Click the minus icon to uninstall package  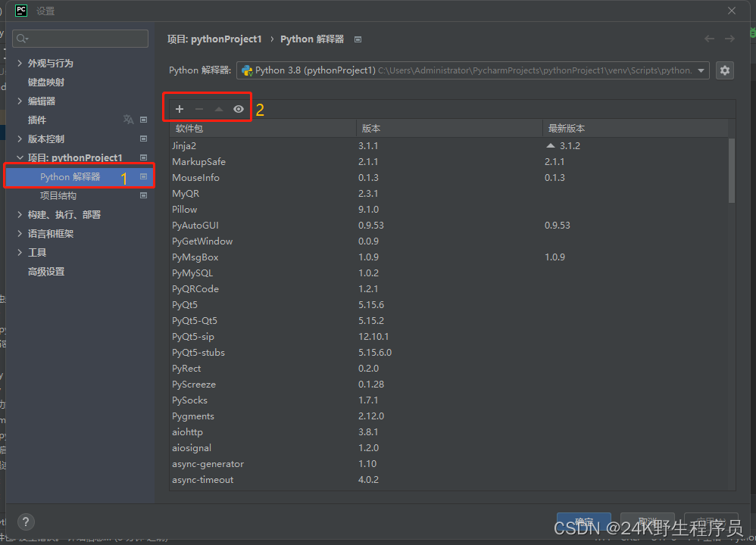199,109
